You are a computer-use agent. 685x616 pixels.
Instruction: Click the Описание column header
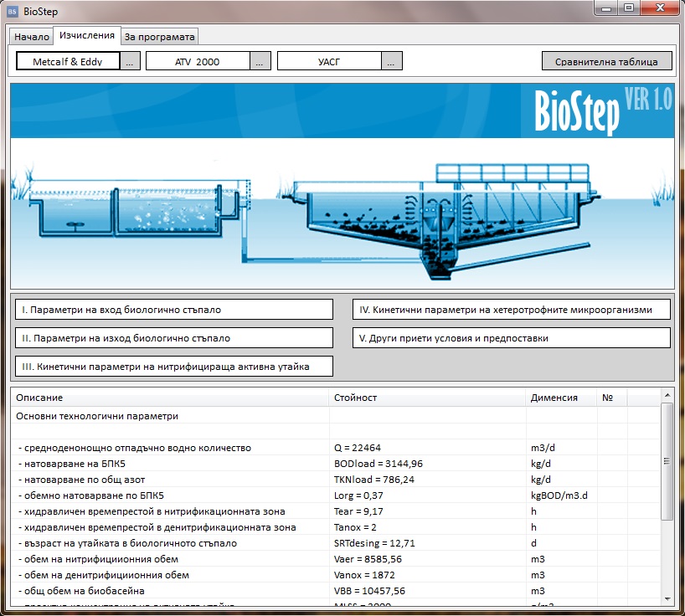167,398
